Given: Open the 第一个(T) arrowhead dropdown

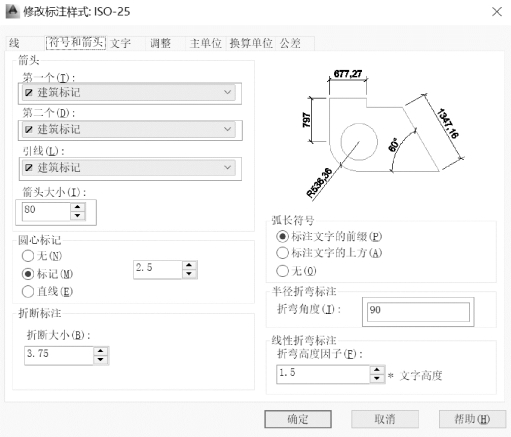Looking at the screenshot, I should (129, 92).
